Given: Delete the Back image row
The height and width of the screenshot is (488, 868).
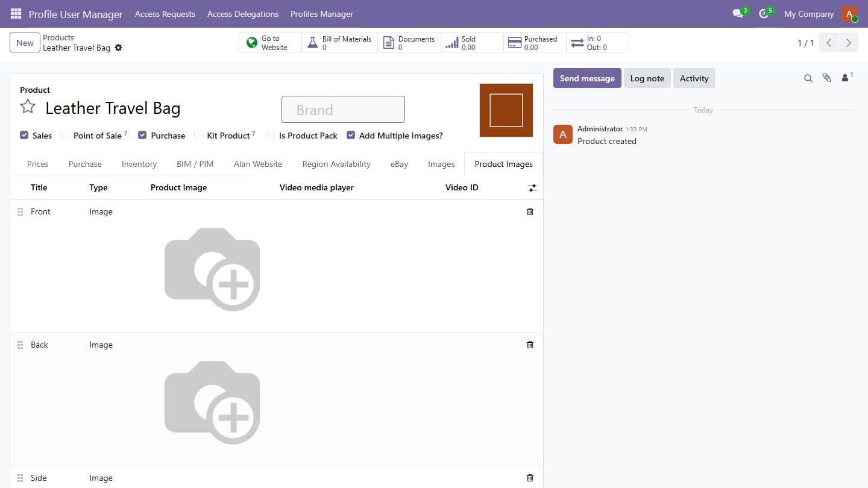Looking at the screenshot, I should (x=530, y=345).
